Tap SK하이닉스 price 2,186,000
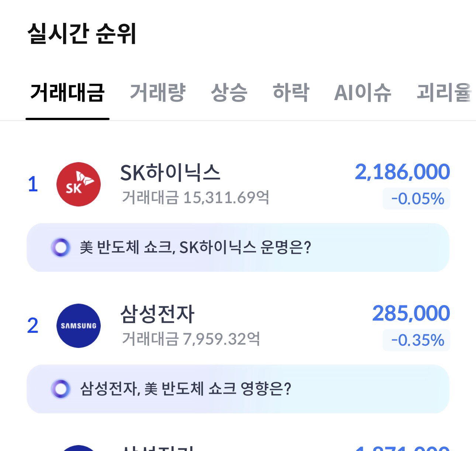This screenshot has height=451, width=476. click(x=403, y=172)
